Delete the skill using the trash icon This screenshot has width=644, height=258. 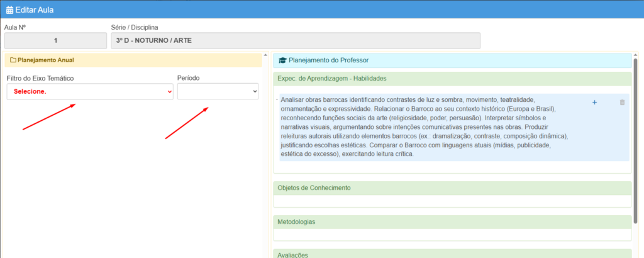622,103
